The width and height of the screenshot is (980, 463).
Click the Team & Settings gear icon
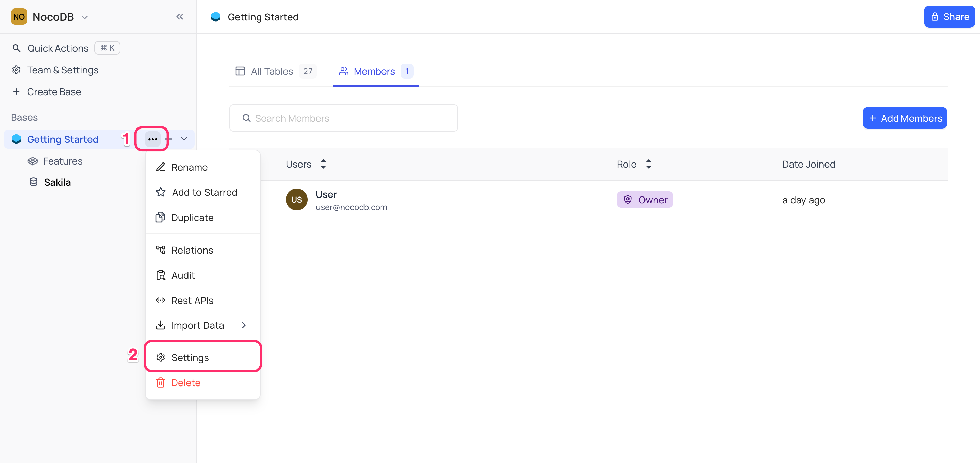[16, 70]
